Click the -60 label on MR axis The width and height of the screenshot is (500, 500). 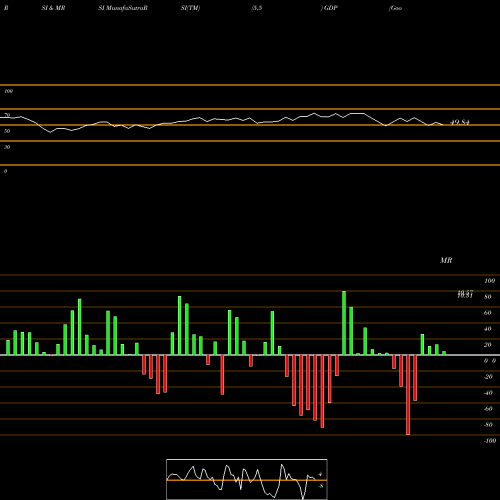[x=488, y=409]
